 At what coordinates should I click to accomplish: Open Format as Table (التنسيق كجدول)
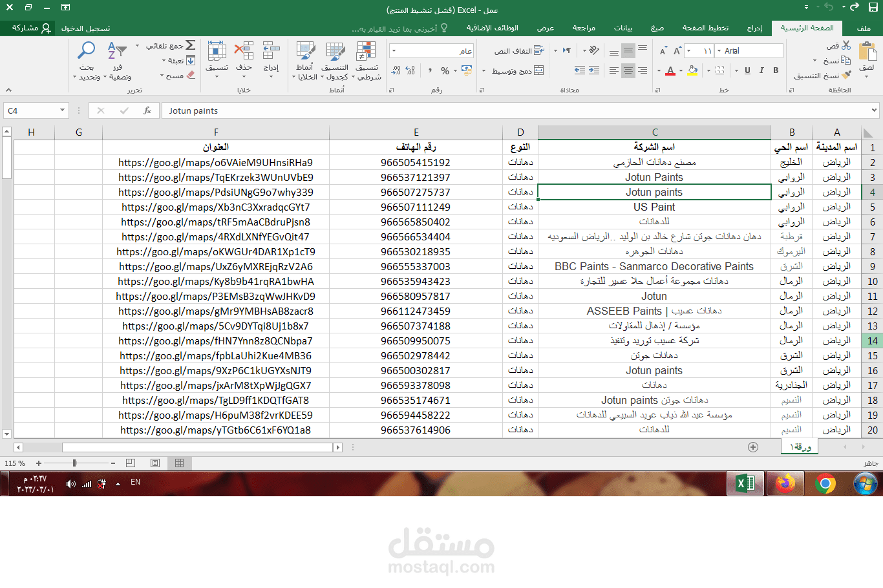click(x=335, y=61)
